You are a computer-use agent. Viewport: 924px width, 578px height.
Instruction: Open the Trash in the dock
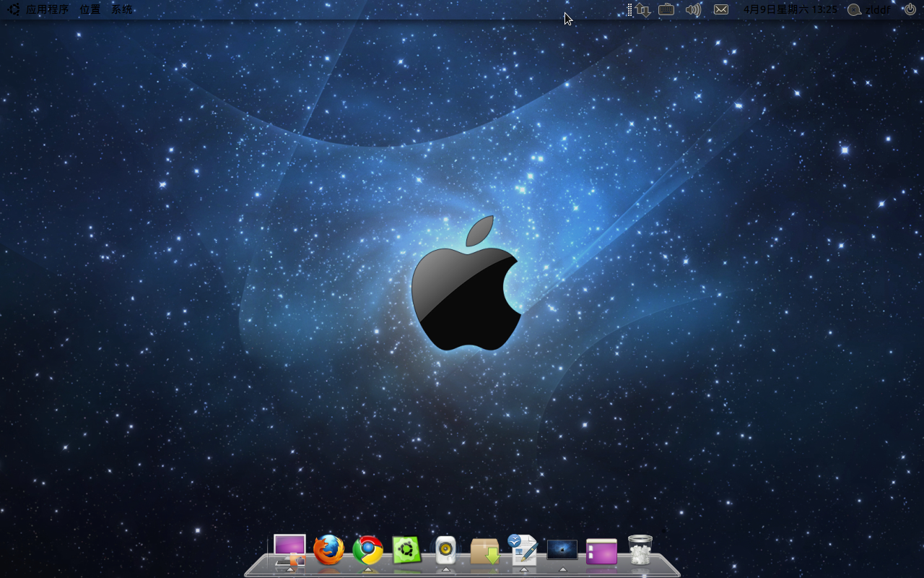pyautogui.click(x=640, y=550)
